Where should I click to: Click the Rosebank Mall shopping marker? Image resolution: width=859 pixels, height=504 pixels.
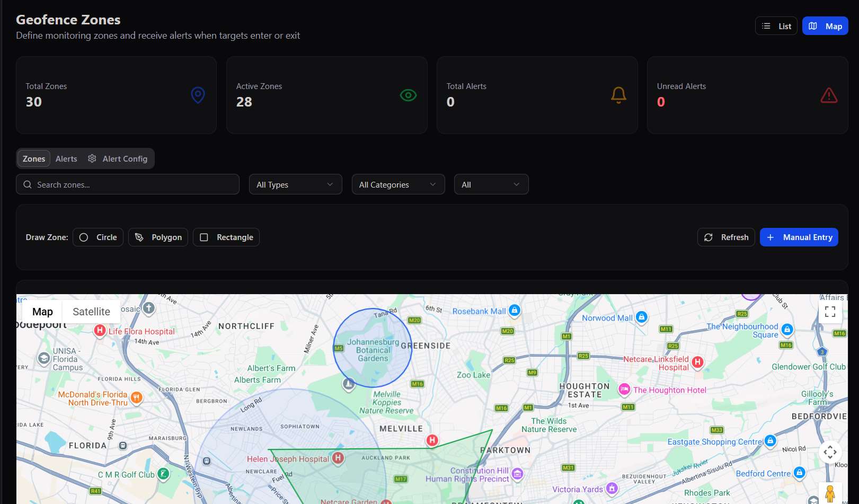pos(514,311)
